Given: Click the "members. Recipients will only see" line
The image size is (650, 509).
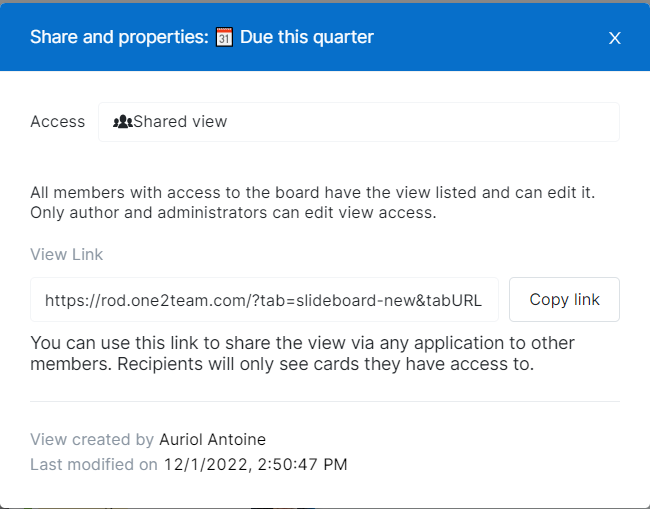Looking at the screenshot, I should (x=282, y=363).
